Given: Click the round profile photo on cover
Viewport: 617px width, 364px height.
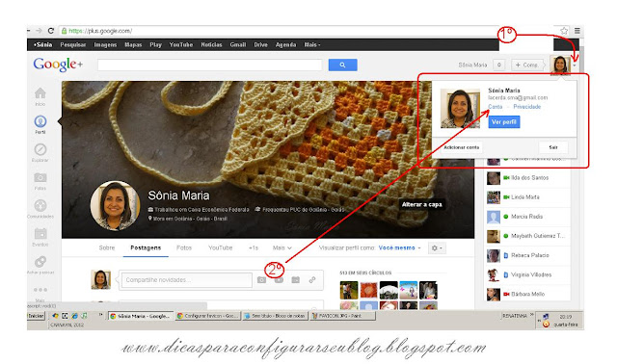Looking at the screenshot, I should [115, 205].
